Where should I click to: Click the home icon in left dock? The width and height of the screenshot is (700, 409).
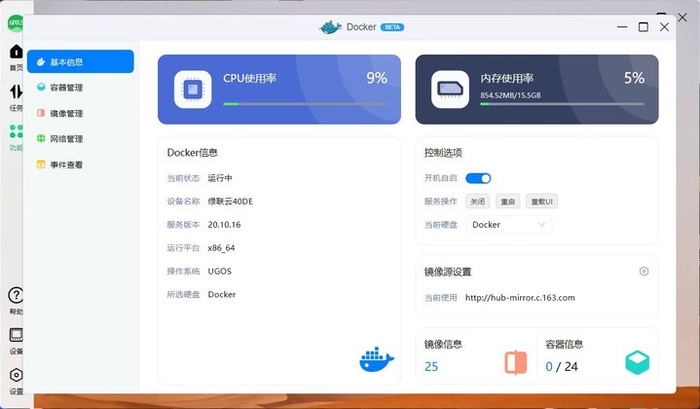[x=16, y=52]
